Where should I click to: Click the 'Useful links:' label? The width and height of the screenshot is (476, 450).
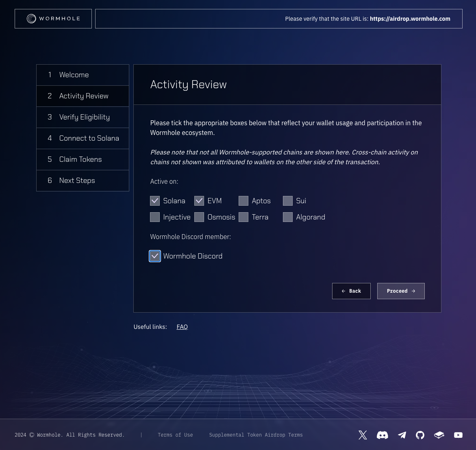click(x=150, y=327)
